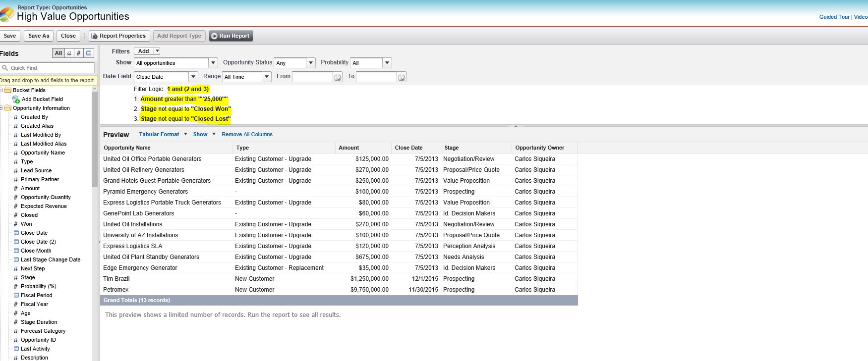Screen dimensions: 868x361
Task: Open Report Properties
Action: coord(119,36)
